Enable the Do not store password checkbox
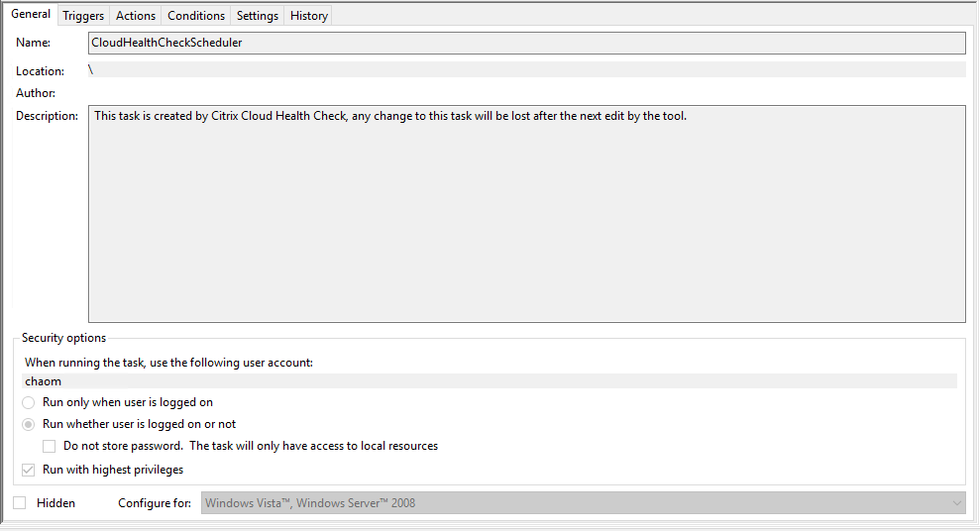 point(50,446)
